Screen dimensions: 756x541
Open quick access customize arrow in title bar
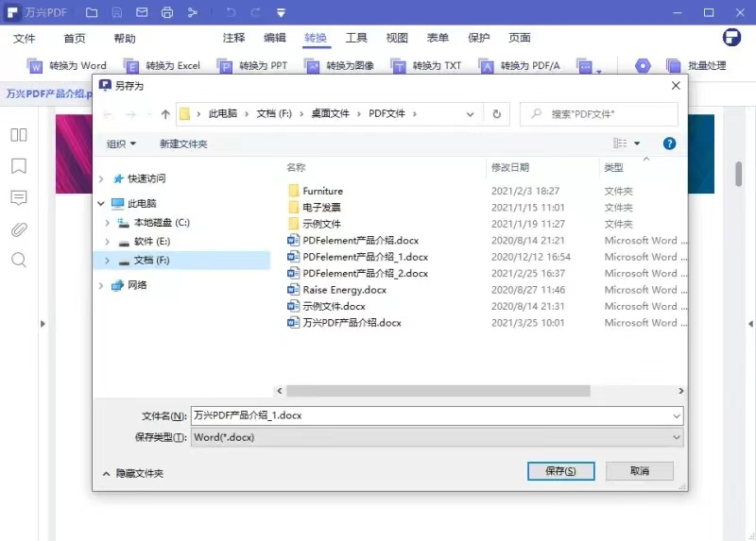(281, 13)
